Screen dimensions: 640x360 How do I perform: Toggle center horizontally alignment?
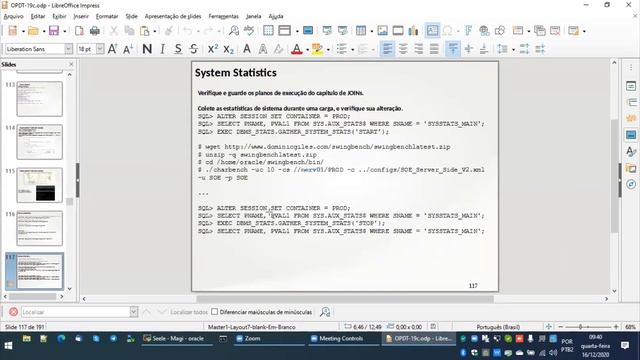pos(403,49)
